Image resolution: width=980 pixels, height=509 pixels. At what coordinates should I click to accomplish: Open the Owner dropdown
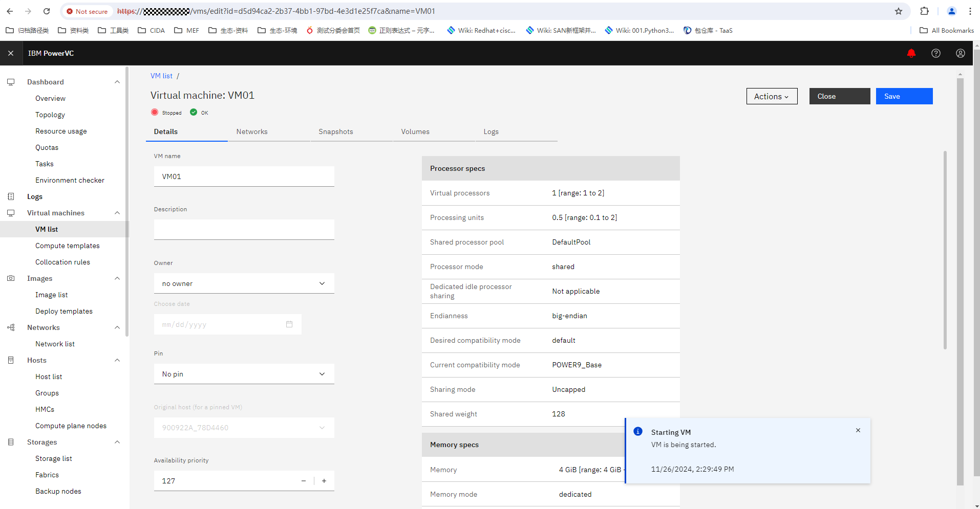(244, 283)
